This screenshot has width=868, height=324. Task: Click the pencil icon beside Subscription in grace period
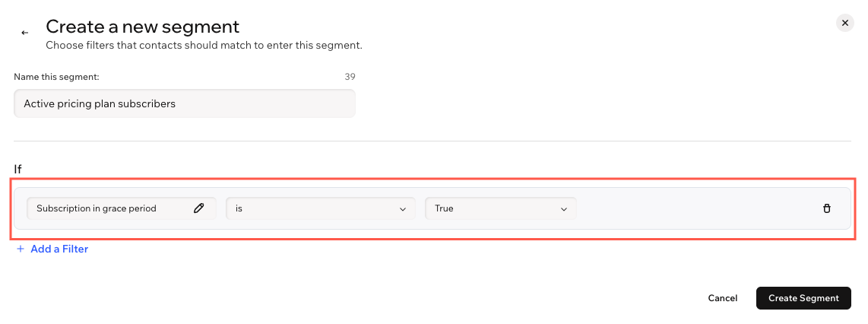tap(198, 208)
